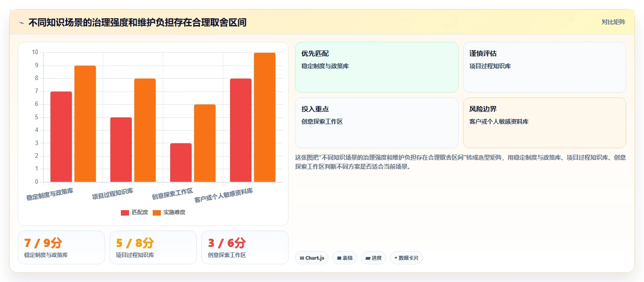Click red 匹配度 bar for 客户或个人敏感资料库
The width and height of the screenshot is (644, 282).
click(x=241, y=131)
